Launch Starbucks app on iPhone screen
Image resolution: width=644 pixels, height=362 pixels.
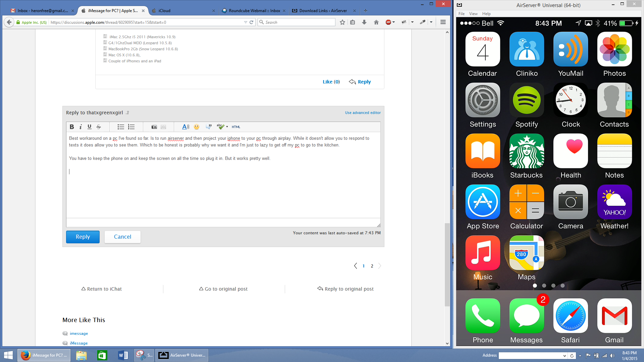point(527,151)
